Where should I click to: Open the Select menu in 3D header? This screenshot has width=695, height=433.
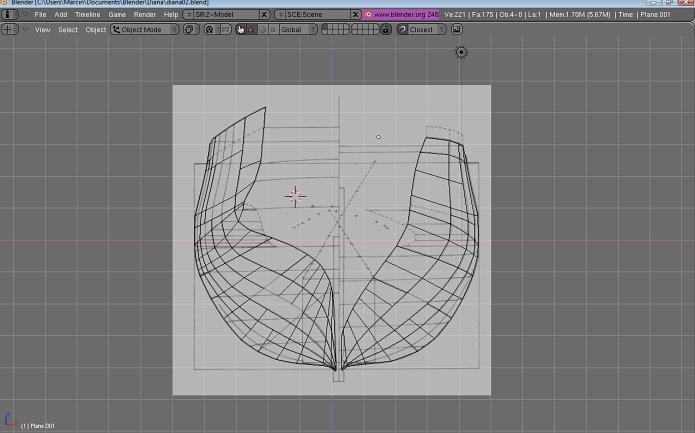tap(68, 30)
